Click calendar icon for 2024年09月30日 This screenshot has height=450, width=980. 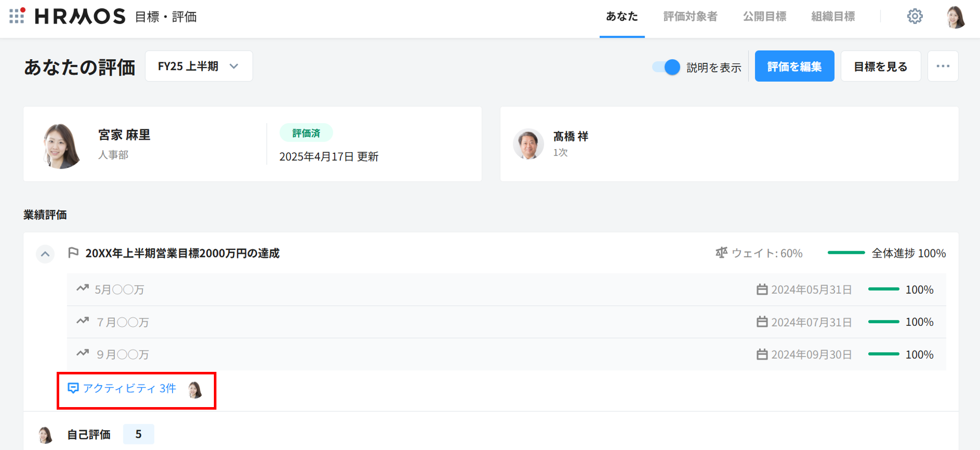click(x=762, y=354)
